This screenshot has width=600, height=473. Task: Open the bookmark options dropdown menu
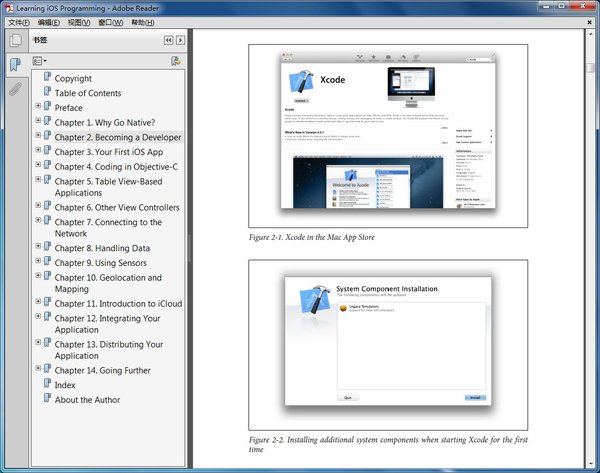point(39,61)
